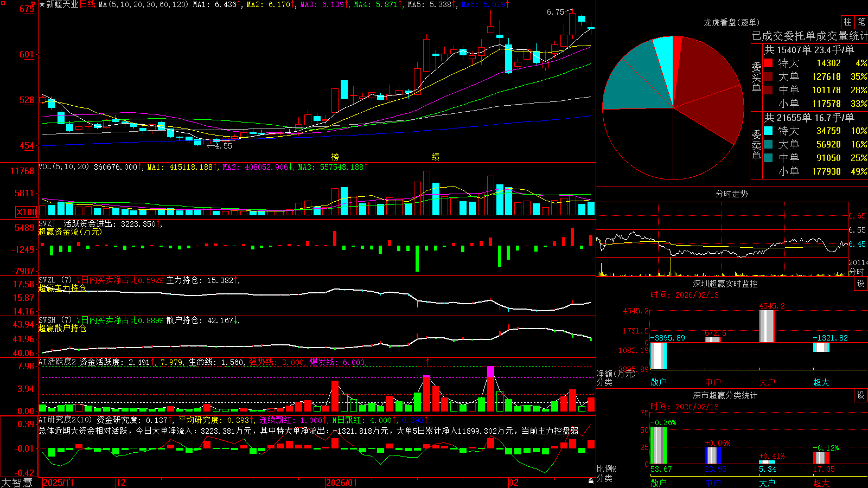Click the 小单 sell volume value 177938
Screen dimensions: 868x488
(826, 171)
